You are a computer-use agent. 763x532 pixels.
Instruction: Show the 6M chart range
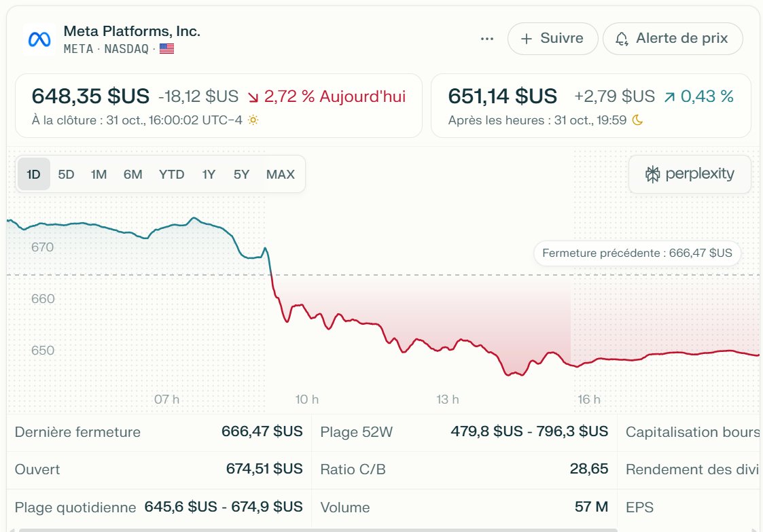(132, 175)
